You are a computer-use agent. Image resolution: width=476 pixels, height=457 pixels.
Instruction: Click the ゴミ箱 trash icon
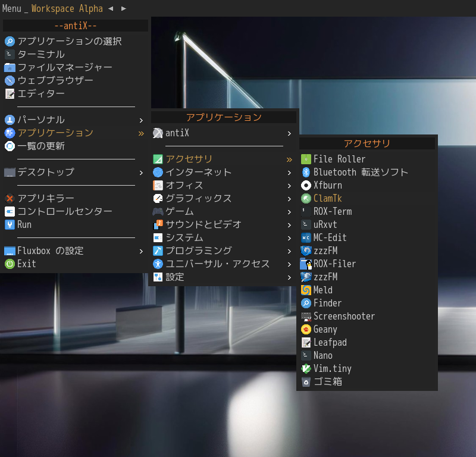[x=306, y=382]
